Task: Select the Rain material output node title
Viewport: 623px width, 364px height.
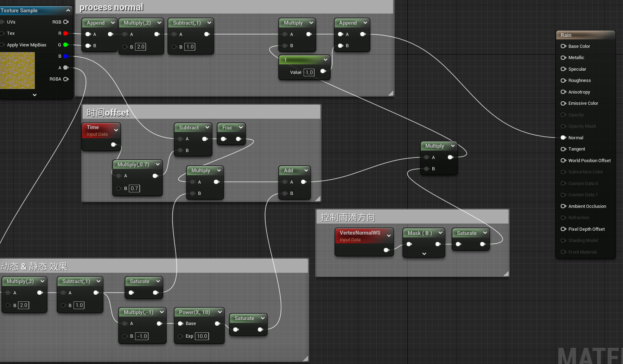Action: click(x=566, y=35)
